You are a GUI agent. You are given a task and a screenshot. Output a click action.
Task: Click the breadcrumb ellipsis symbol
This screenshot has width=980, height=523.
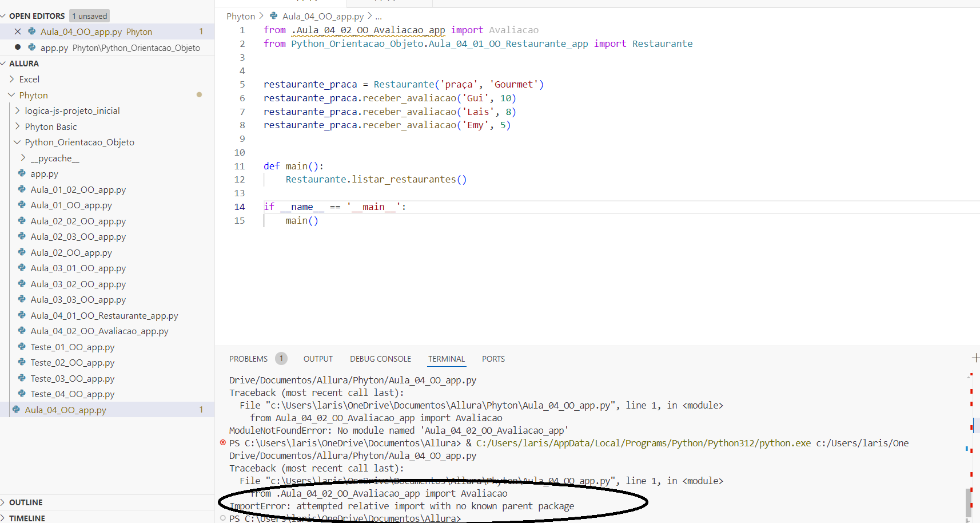[x=379, y=17]
